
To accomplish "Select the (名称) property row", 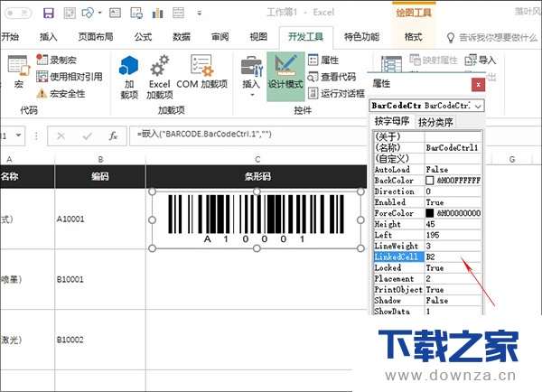I will click(427, 147).
